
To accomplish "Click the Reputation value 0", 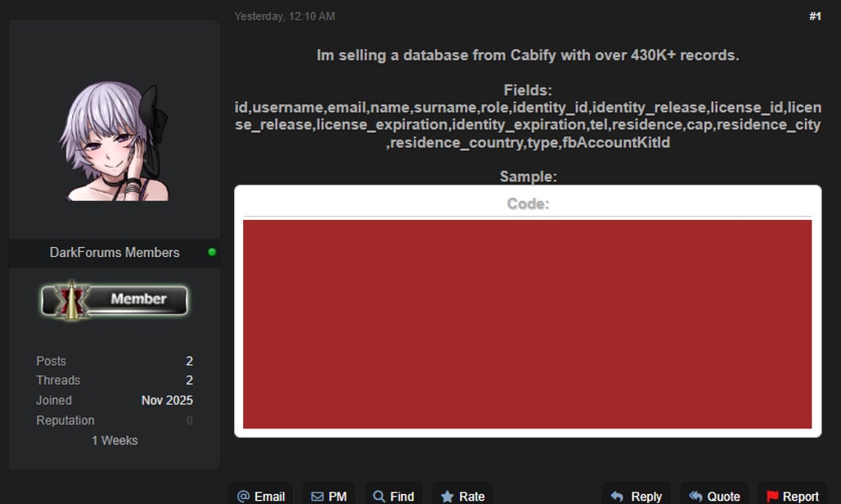I will click(x=190, y=420).
